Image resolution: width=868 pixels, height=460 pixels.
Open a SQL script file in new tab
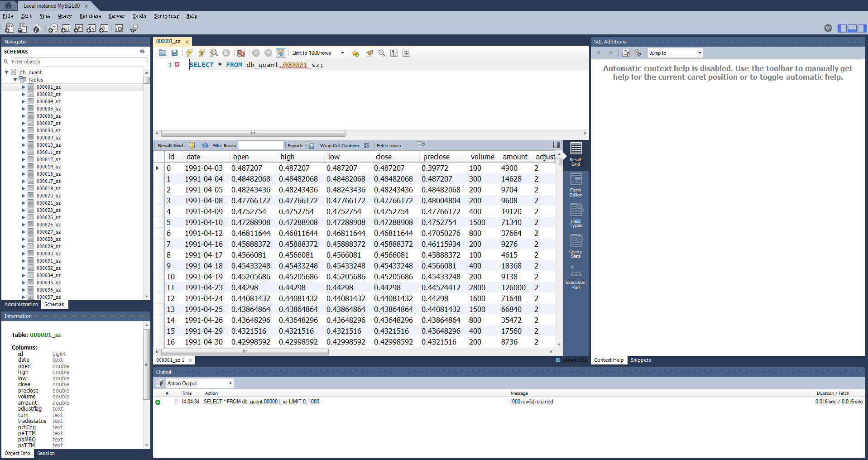[x=22, y=28]
